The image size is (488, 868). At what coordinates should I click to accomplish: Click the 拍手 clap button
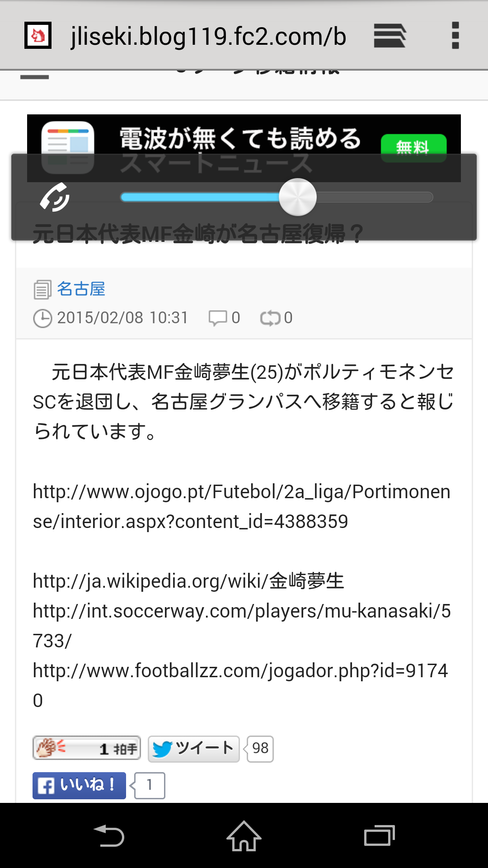87,748
